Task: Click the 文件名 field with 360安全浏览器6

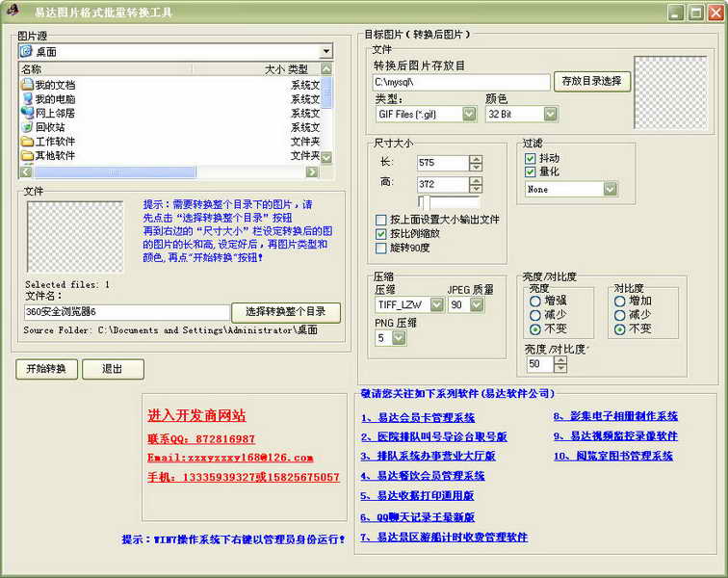Action: (x=127, y=312)
